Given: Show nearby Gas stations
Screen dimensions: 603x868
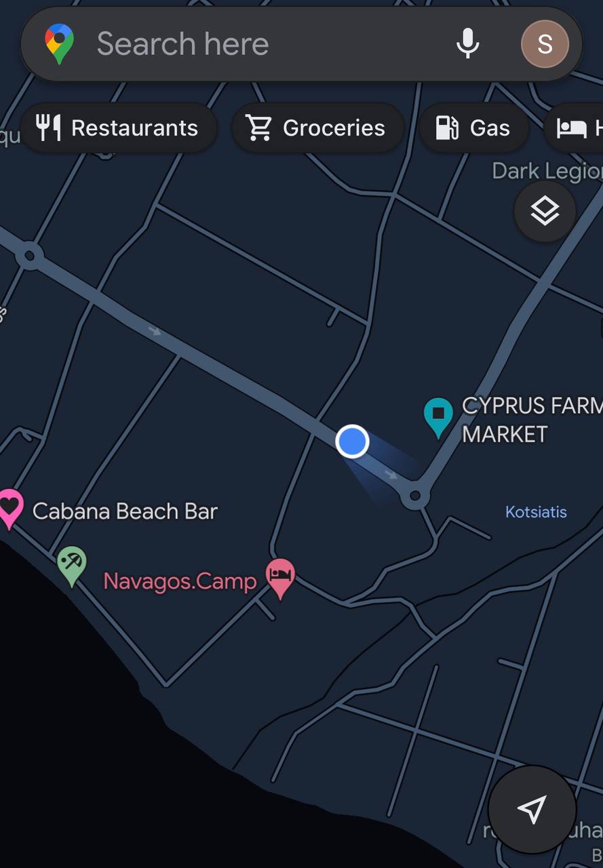Looking at the screenshot, I should pyautogui.click(x=473, y=127).
